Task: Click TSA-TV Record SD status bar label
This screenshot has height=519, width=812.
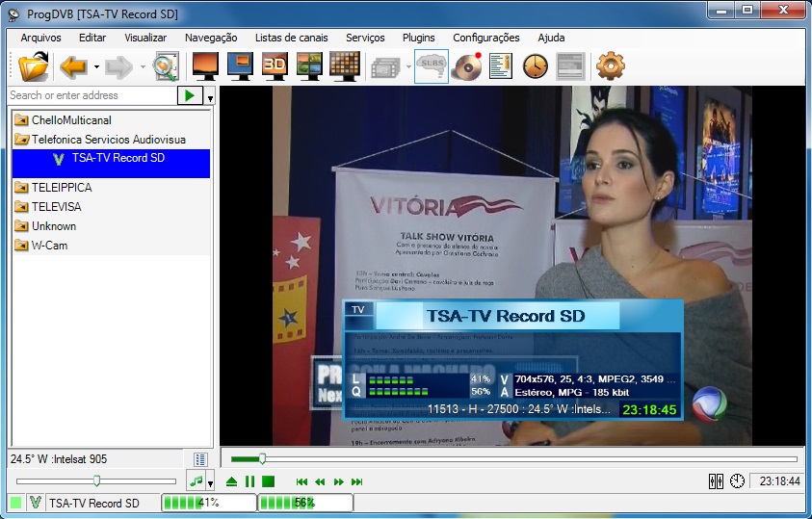Action: [94, 503]
